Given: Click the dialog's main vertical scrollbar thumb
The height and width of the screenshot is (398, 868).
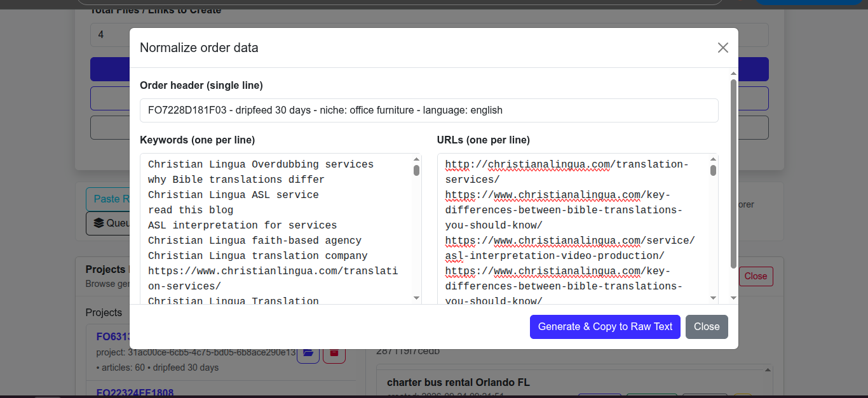Looking at the screenshot, I should click(x=733, y=173).
